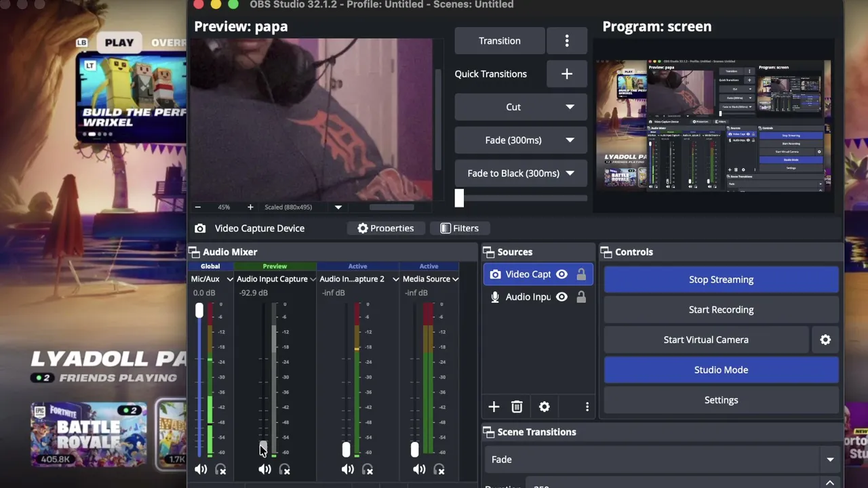This screenshot has width=868, height=488.
Task: Click the -92.9 dB level readout
Action: tap(254, 293)
